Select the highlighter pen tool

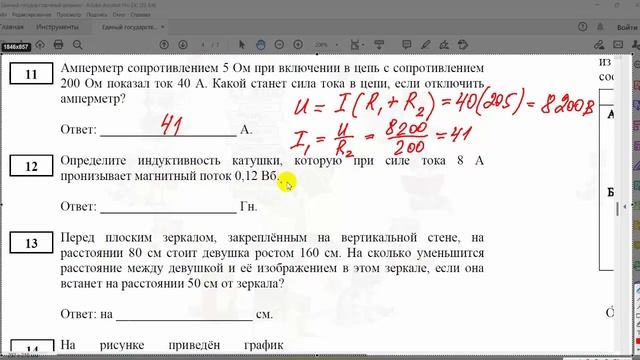(x=425, y=45)
